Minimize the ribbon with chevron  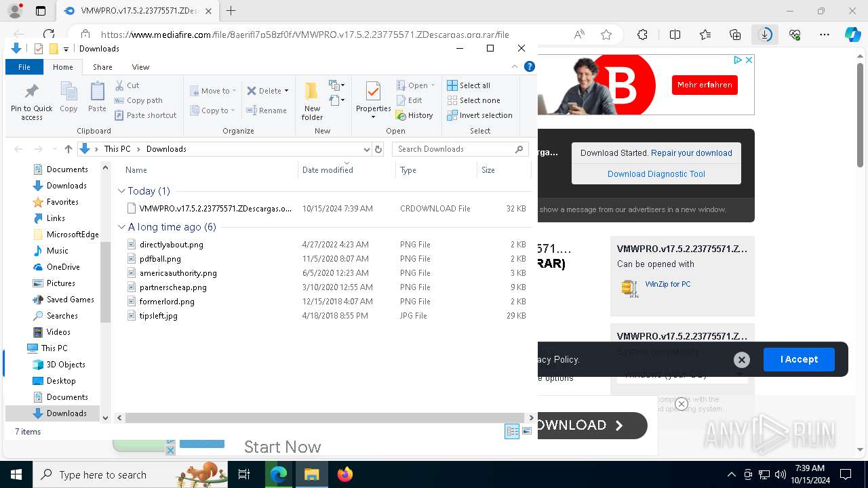coord(515,66)
